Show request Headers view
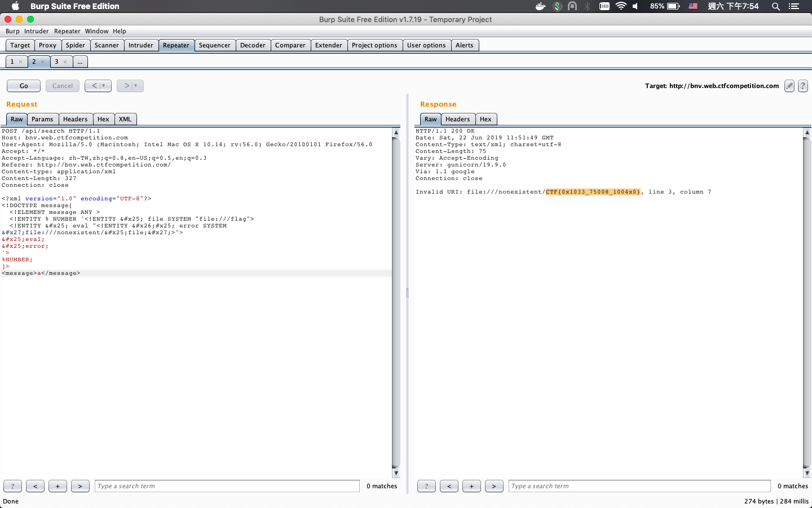The image size is (812, 508). (x=76, y=119)
